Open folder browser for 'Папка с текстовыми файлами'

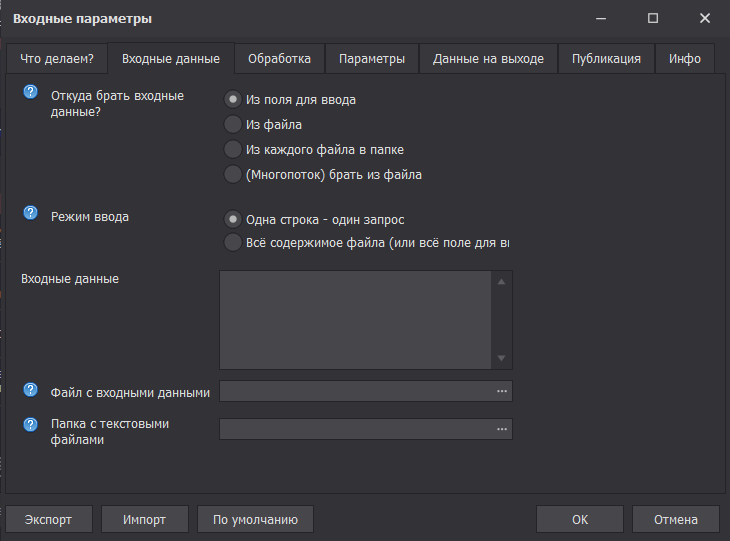pyautogui.click(x=502, y=429)
